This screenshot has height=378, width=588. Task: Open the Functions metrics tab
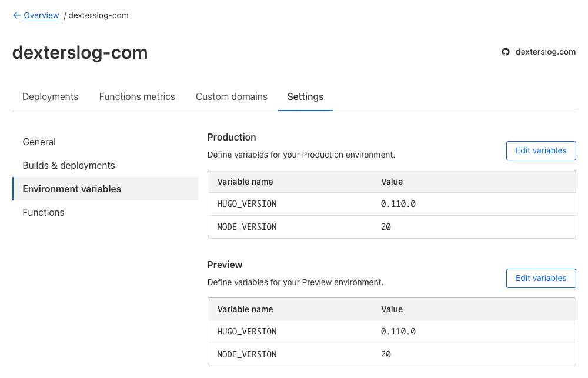(137, 96)
